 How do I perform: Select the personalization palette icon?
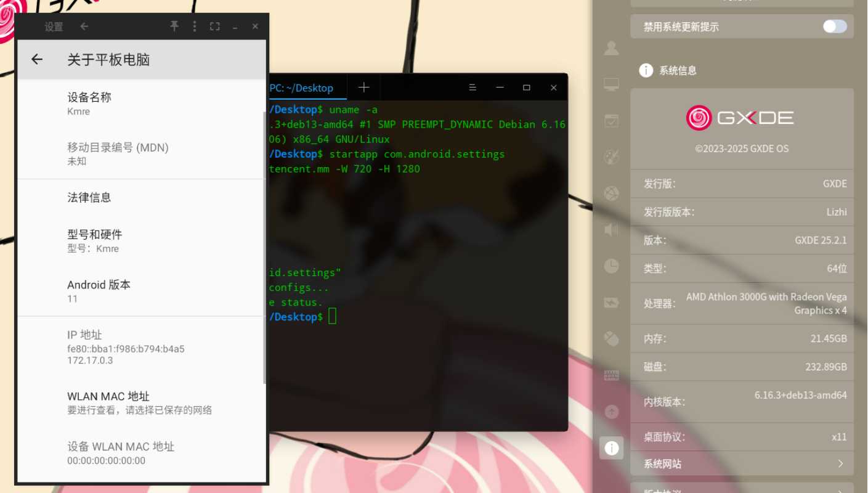610,156
